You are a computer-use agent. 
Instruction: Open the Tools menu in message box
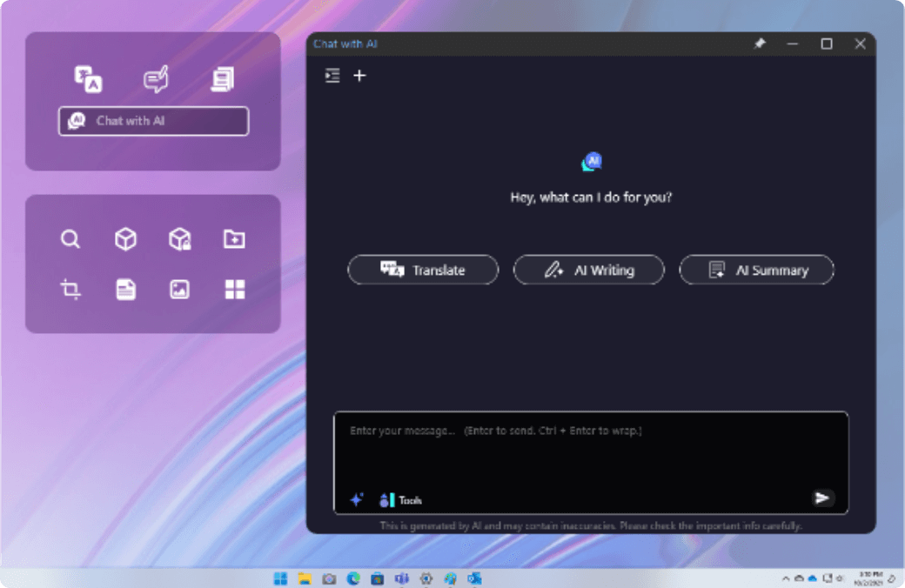(401, 500)
